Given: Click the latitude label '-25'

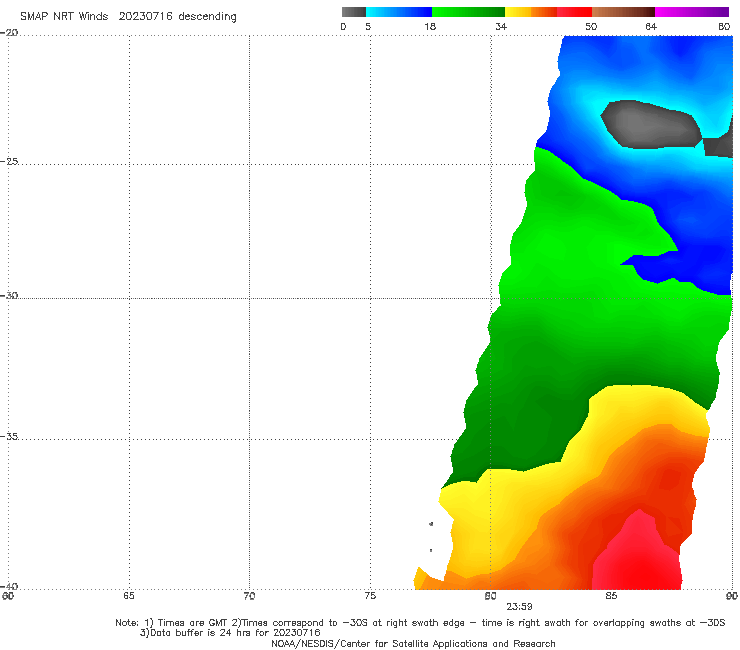Looking at the screenshot, I should tap(9, 161).
